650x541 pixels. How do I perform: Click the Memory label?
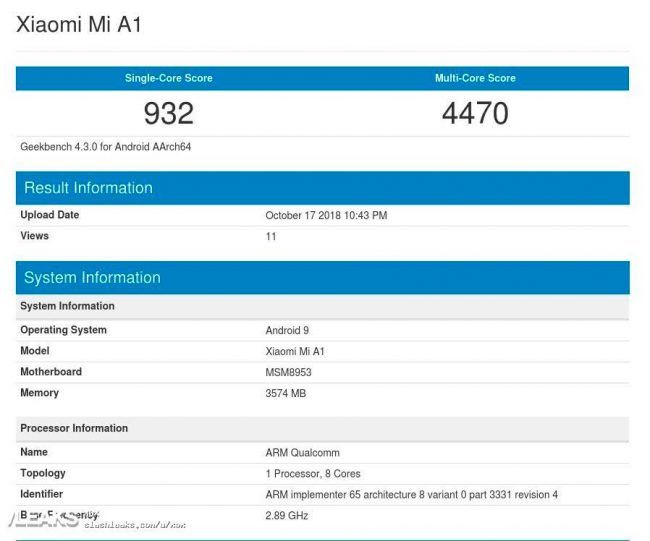point(39,393)
